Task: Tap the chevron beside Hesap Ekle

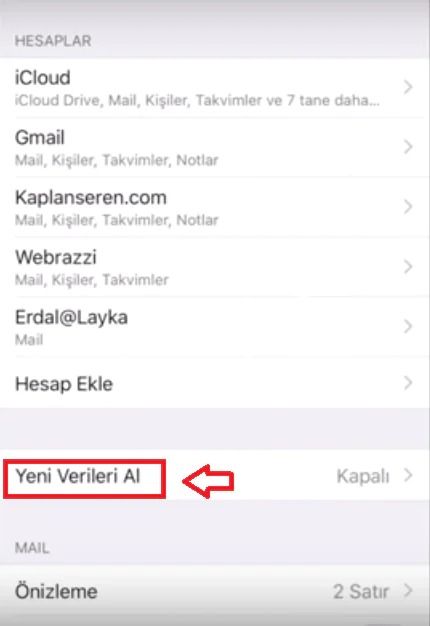Action: (408, 382)
